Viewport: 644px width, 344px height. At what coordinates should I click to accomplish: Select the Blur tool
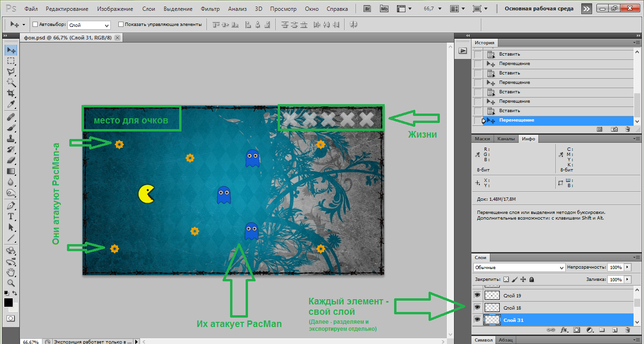[x=11, y=182]
